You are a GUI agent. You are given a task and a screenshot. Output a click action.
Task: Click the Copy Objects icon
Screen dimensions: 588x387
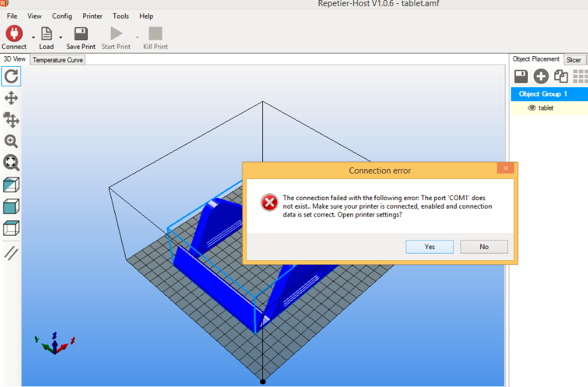[561, 76]
